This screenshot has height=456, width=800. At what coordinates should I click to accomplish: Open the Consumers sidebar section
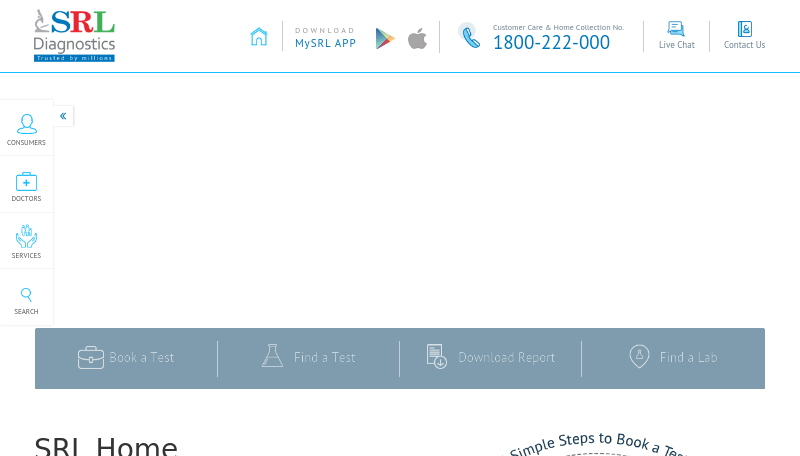(x=26, y=129)
